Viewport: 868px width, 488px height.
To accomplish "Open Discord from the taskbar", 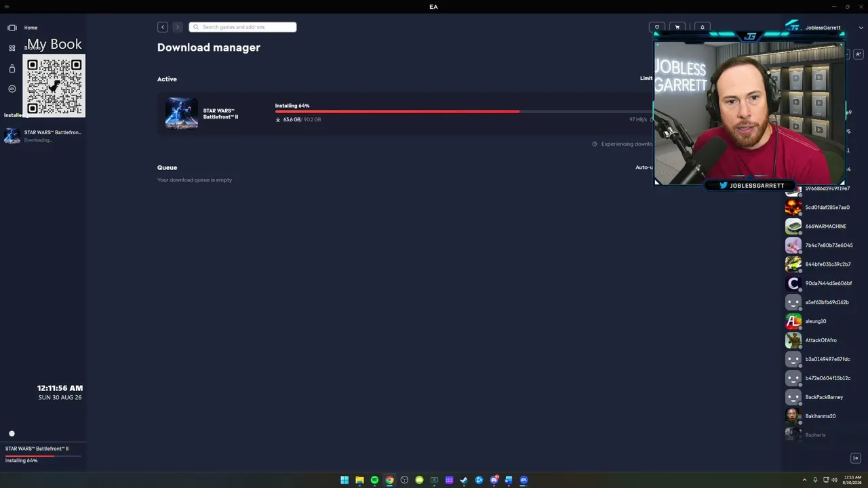I will 494,480.
